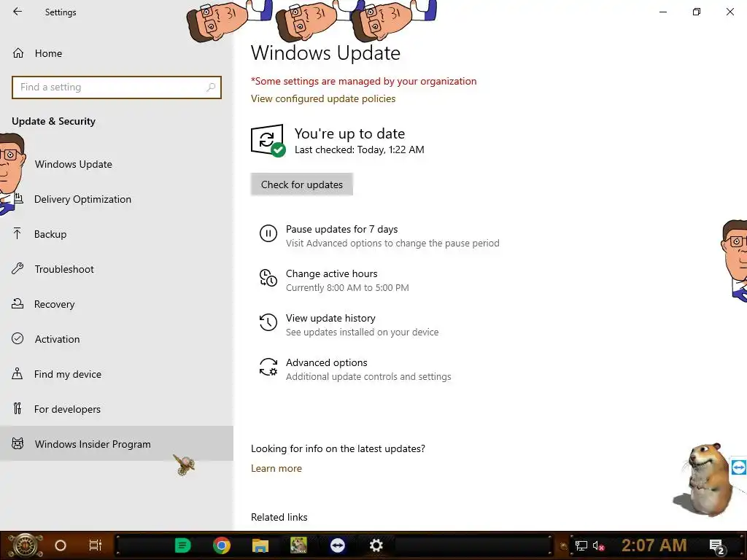The height and width of the screenshot is (560, 747).
Task: Click Learn more link
Action: [276, 469]
